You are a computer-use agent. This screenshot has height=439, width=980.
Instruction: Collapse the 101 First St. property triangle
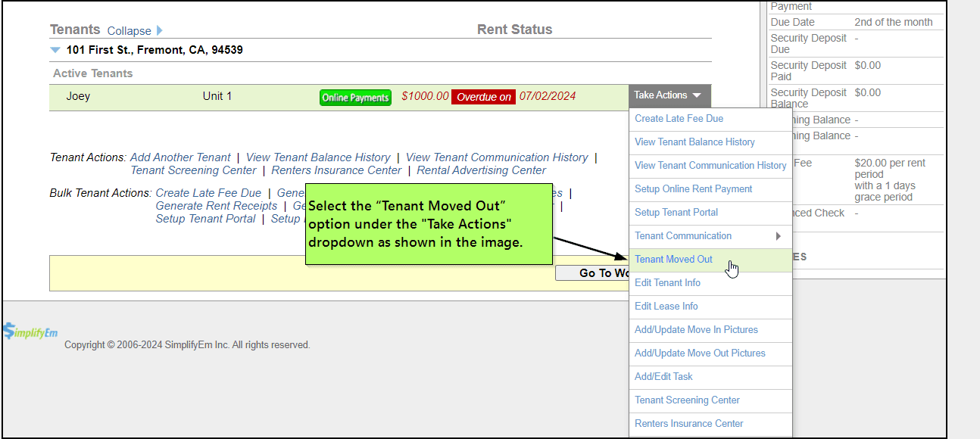(x=55, y=50)
